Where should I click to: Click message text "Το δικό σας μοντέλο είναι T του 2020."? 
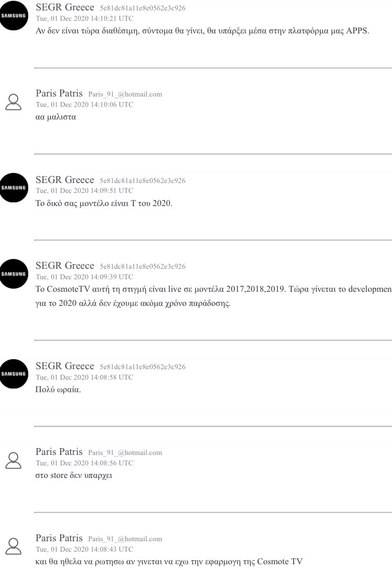[103, 203]
